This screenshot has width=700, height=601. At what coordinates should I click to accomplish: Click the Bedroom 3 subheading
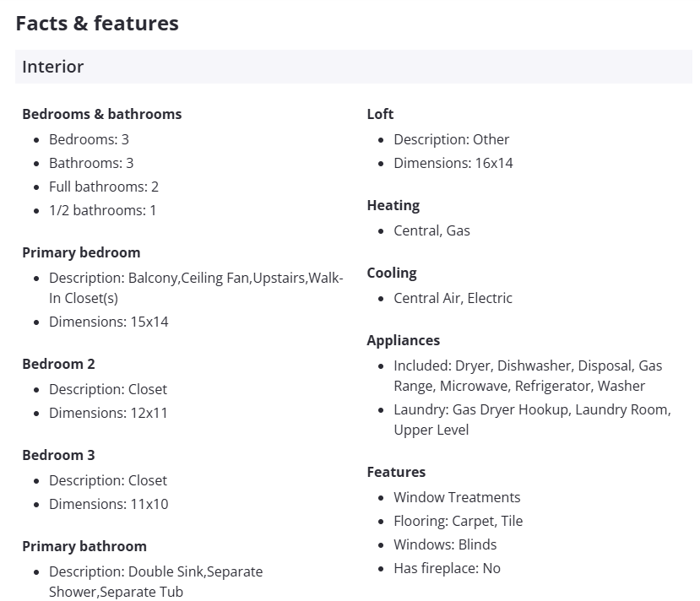point(58,455)
